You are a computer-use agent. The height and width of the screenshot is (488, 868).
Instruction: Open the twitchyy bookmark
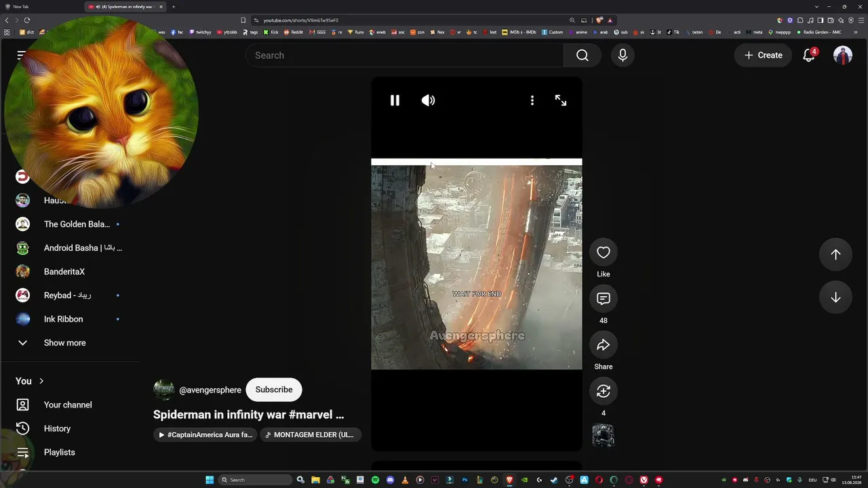[200, 32]
